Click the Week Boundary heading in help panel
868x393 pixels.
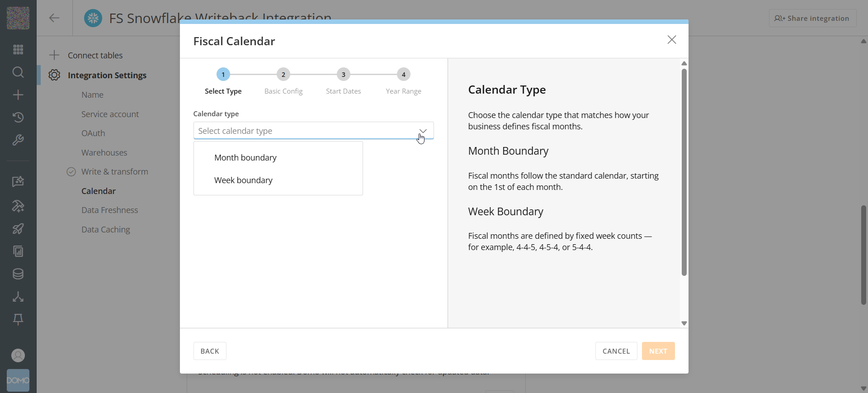pos(505,212)
